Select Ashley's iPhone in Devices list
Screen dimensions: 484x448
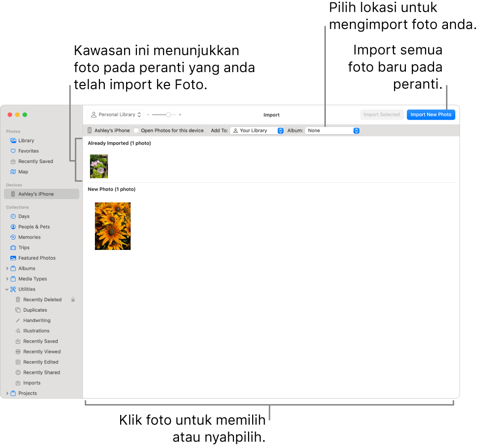click(42, 194)
